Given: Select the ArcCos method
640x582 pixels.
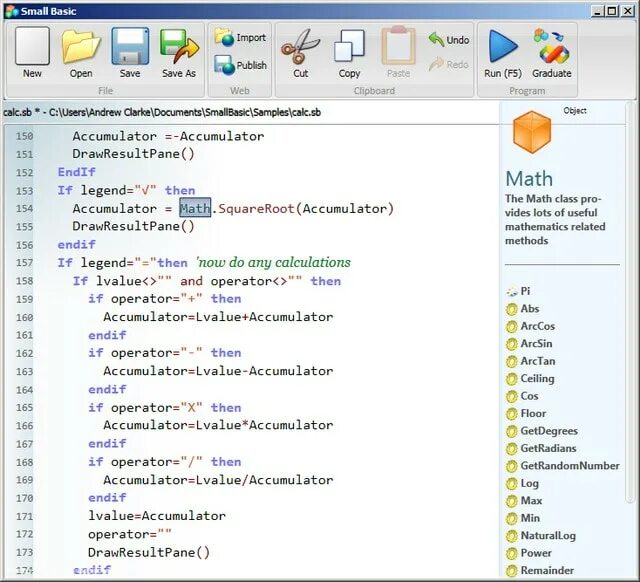Looking at the screenshot, I should pos(530,327).
